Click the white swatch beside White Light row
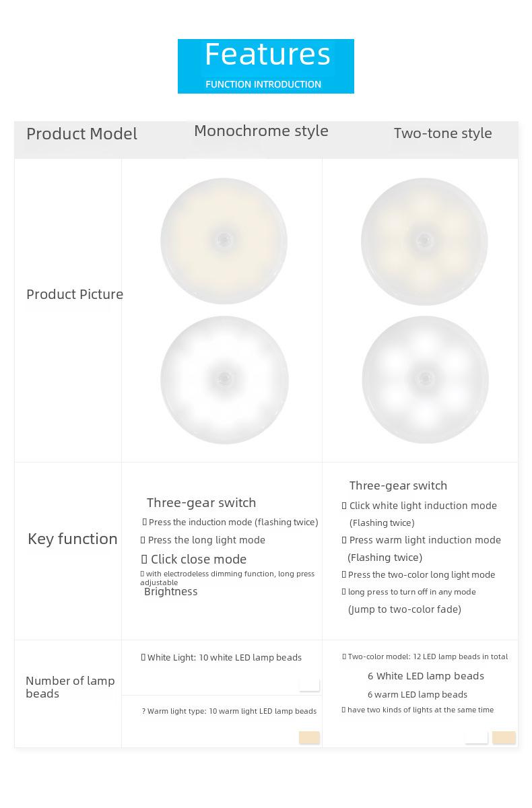The image size is (532, 808). [309, 685]
